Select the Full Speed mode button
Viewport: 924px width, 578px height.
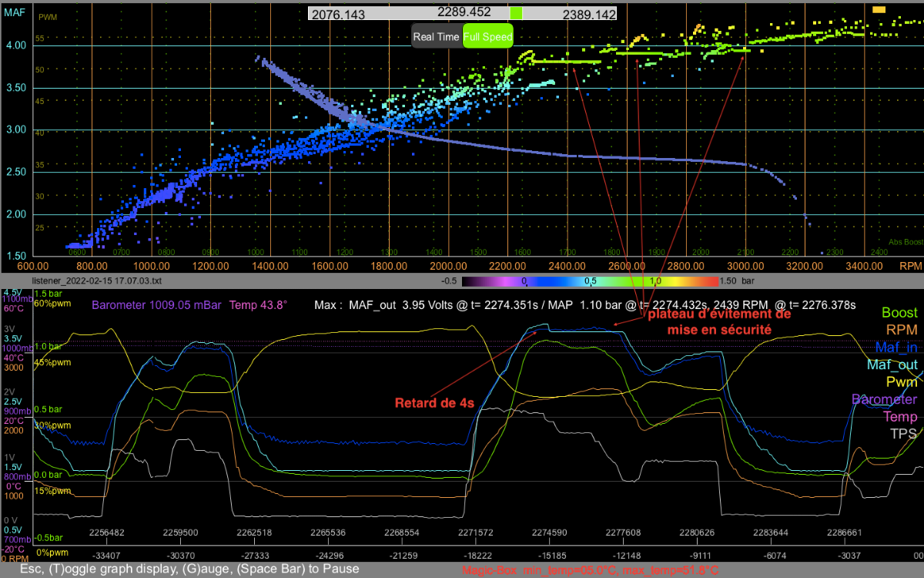click(487, 36)
